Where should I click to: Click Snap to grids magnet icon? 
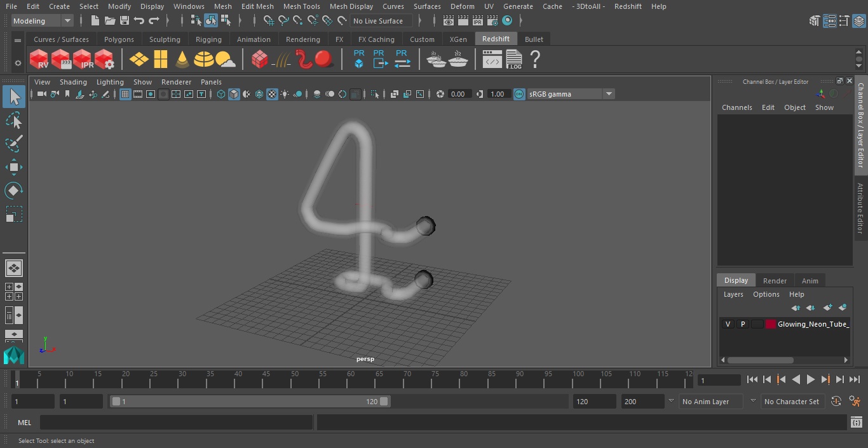pos(269,21)
